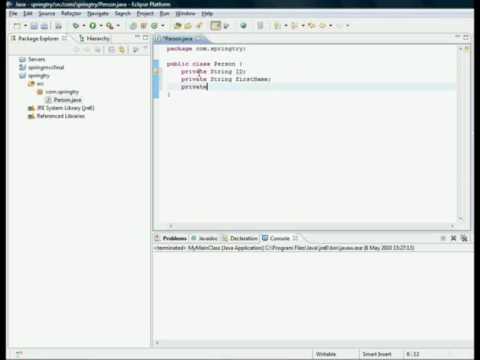Screen dimensions: 480x360
Task: Select the Person.java editor tab
Action: pyautogui.click(x=179, y=39)
